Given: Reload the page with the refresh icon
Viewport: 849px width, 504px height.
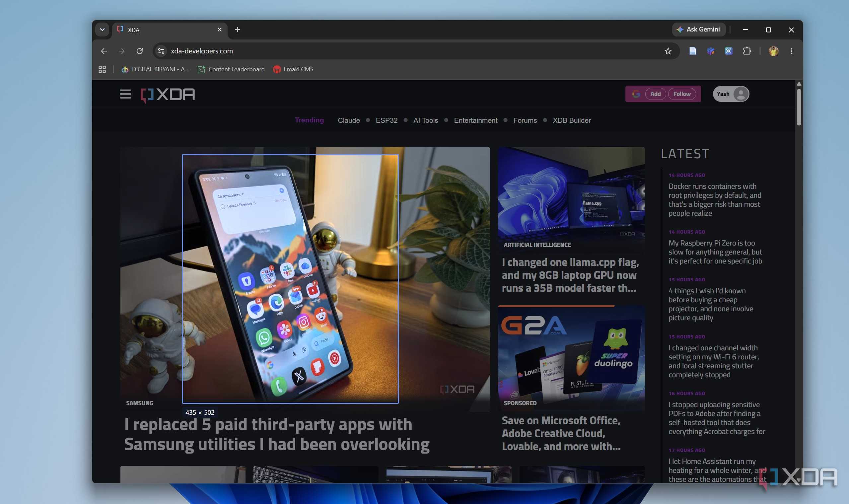Looking at the screenshot, I should (140, 51).
